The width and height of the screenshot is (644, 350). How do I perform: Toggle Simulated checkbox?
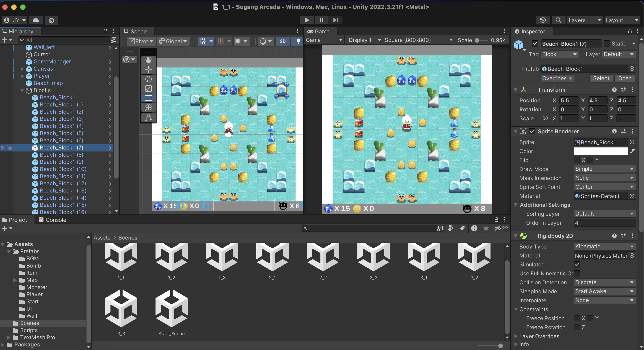(577, 264)
